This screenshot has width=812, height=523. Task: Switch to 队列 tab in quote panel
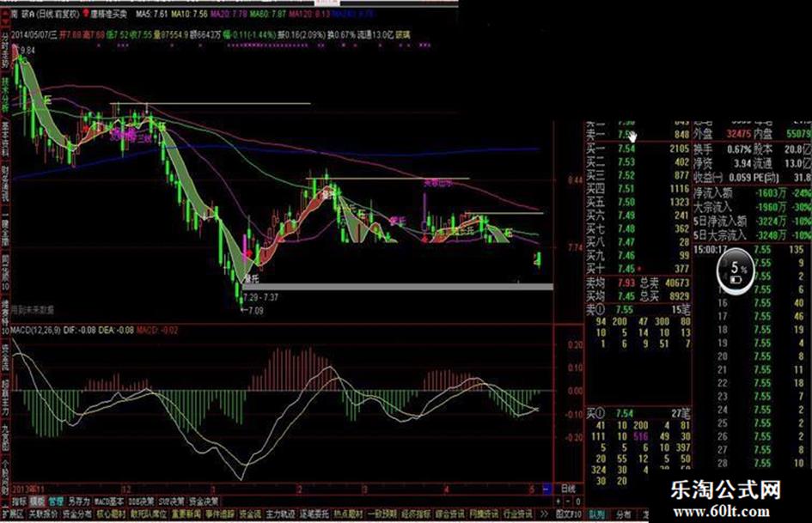[x=597, y=514]
